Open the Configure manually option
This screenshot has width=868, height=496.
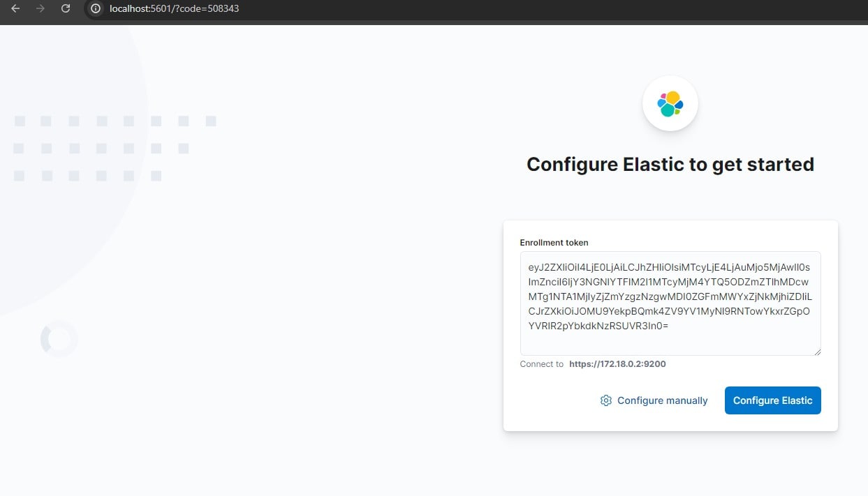[654, 400]
